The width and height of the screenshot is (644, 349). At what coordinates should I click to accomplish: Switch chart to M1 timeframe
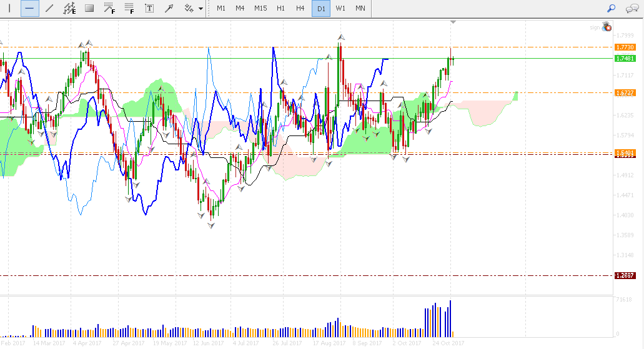pyautogui.click(x=221, y=8)
